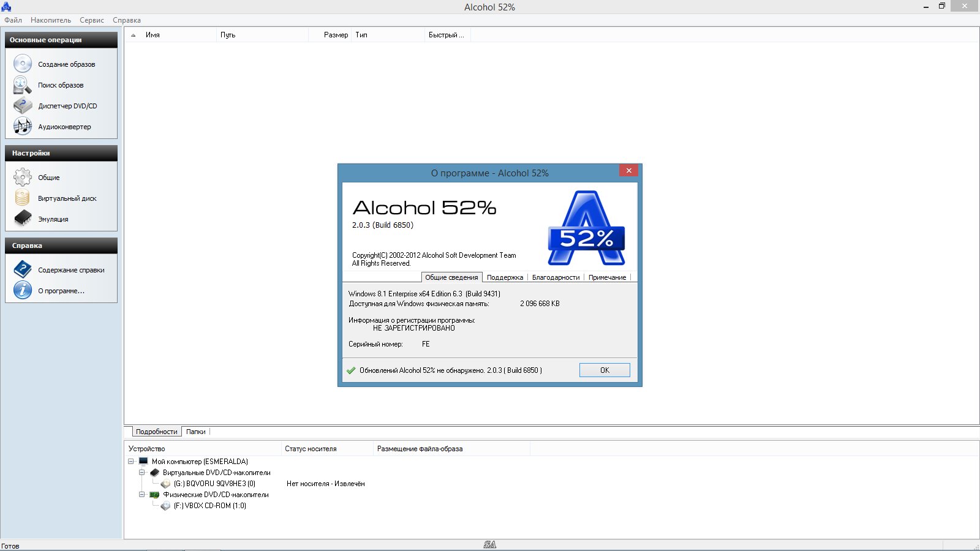Collapse the Мой компьютер tree node
Image resolution: width=980 pixels, height=551 pixels.
tap(131, 462)
